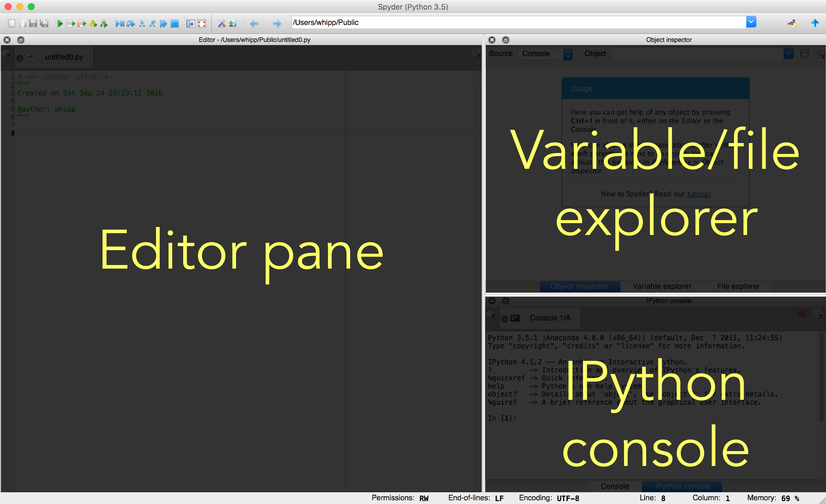The image size is (826, 504).
Task: Undock the Editor pane
Action: [x=21, y=40]
